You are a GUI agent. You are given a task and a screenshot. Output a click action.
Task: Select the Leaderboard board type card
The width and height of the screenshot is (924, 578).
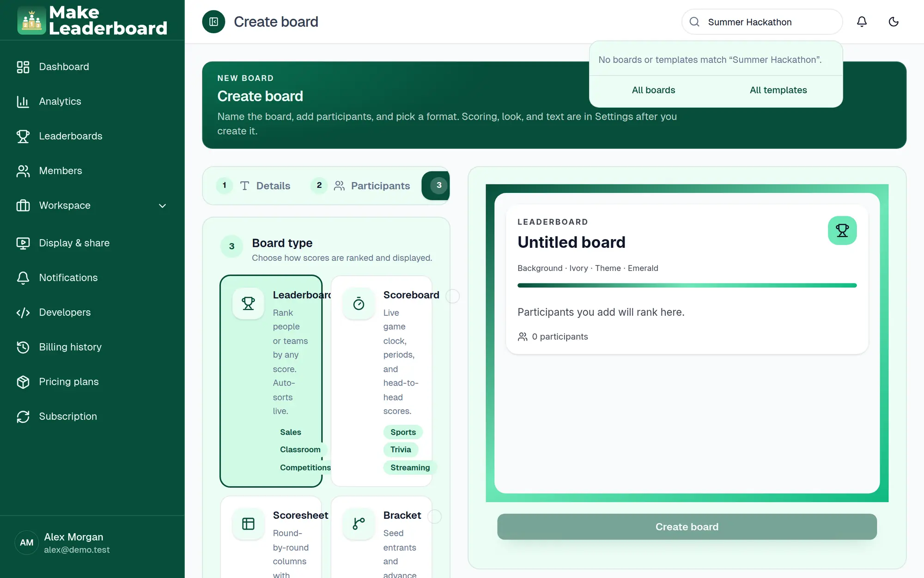point(271,381)
